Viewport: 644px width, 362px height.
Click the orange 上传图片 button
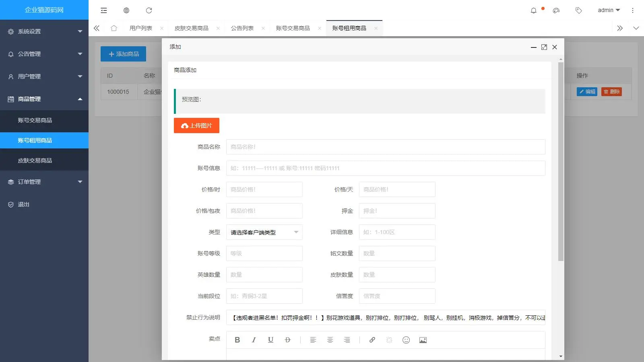point(196,125)
